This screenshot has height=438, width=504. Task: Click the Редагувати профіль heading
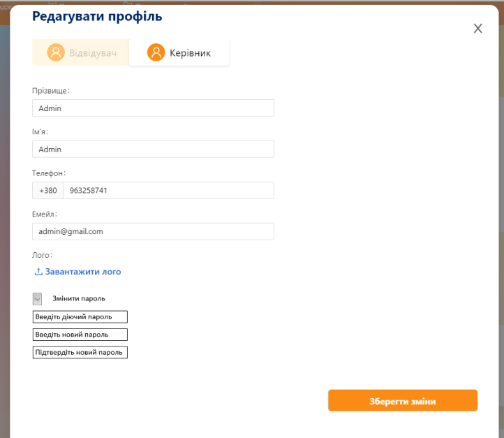click(97, 16)
